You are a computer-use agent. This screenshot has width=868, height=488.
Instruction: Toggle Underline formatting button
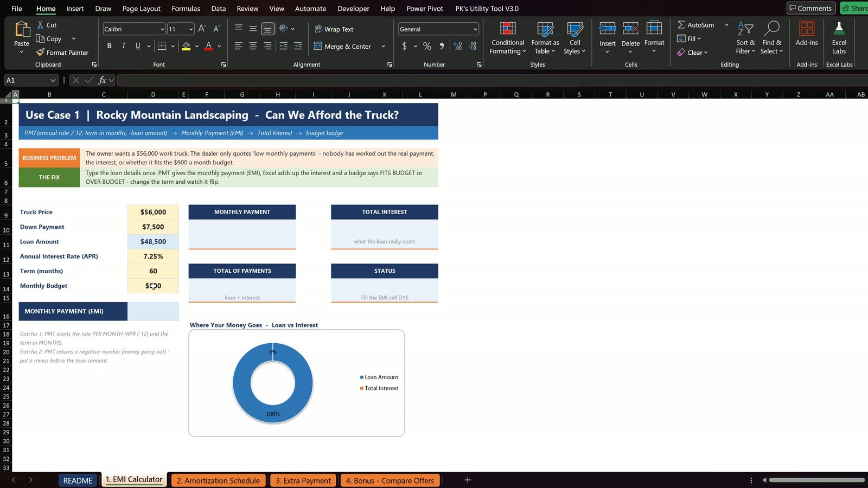click(138, 46)
